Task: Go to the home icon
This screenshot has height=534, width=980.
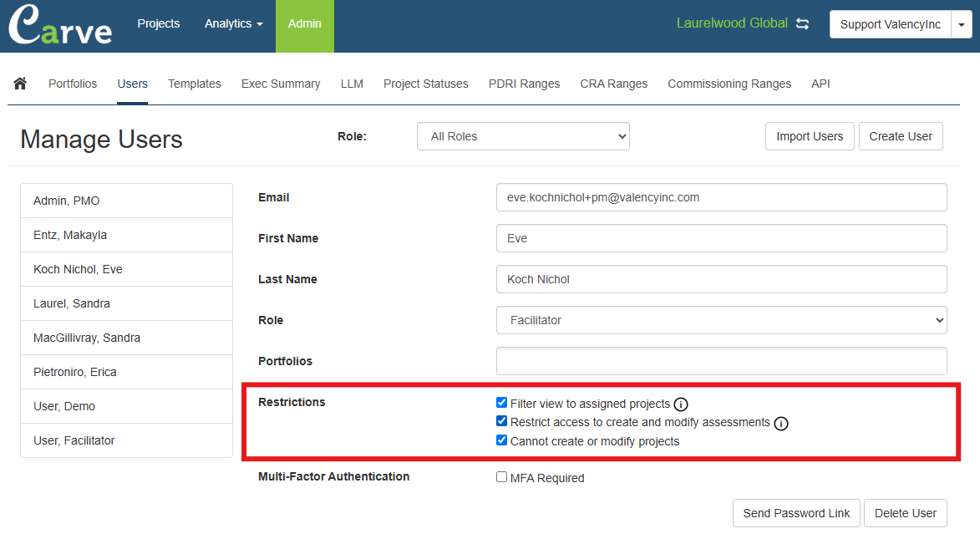Action: 20,84
